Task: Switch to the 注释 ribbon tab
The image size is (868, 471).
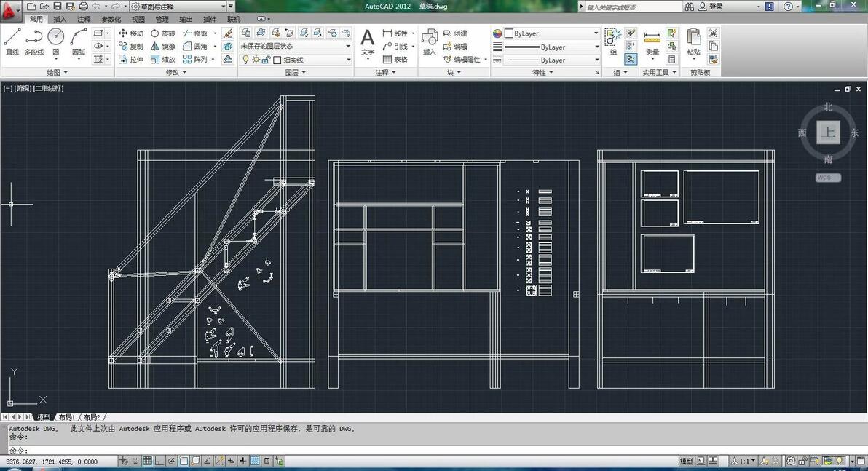Action: pyautogui.click(x=84, y=20)
